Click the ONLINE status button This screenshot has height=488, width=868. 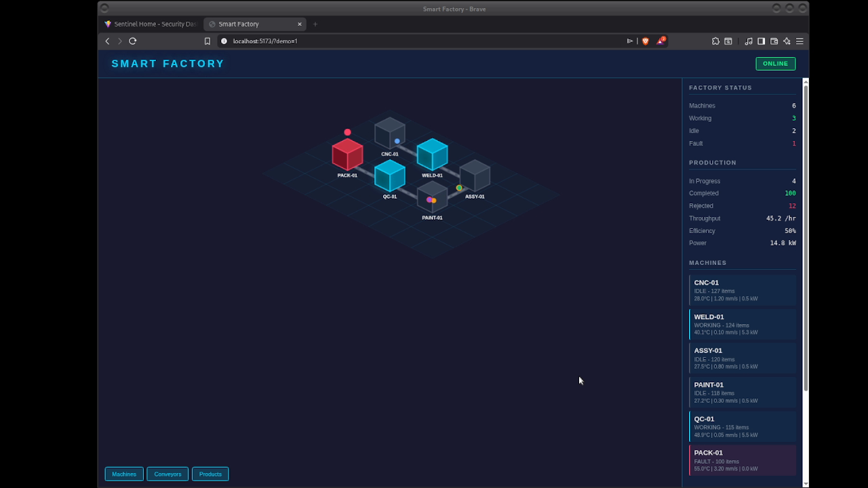(775, 63)
